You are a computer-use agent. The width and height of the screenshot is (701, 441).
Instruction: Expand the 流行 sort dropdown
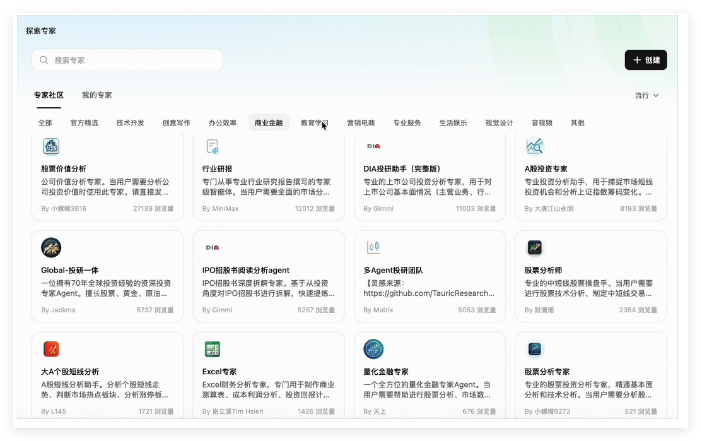(x=647, y=96)
